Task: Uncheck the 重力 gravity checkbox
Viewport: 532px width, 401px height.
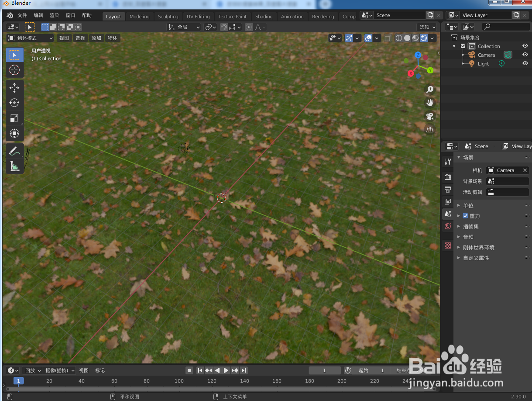Action: click(x=465, y=216)
